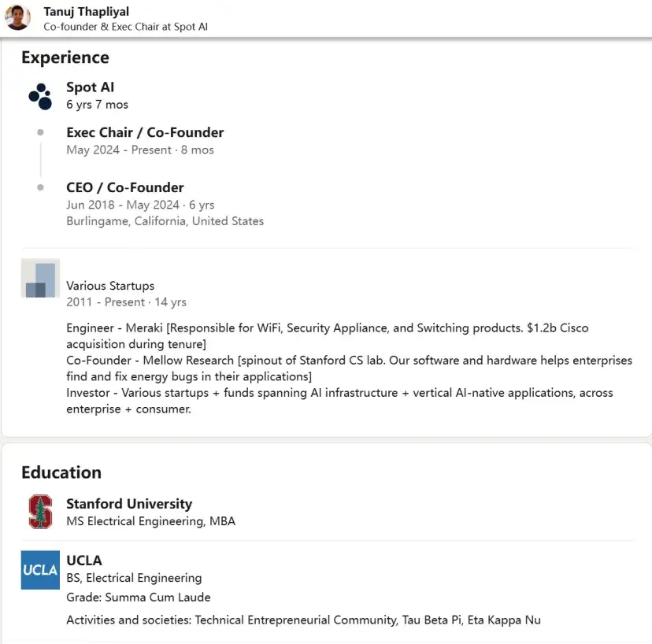Click the Education section heading

61,472
